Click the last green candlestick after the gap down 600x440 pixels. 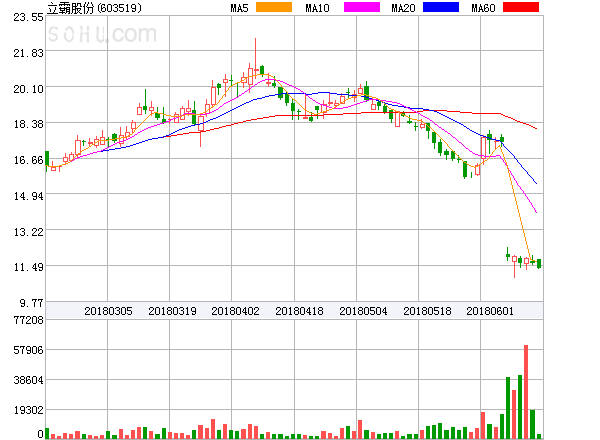pos(539,264)
